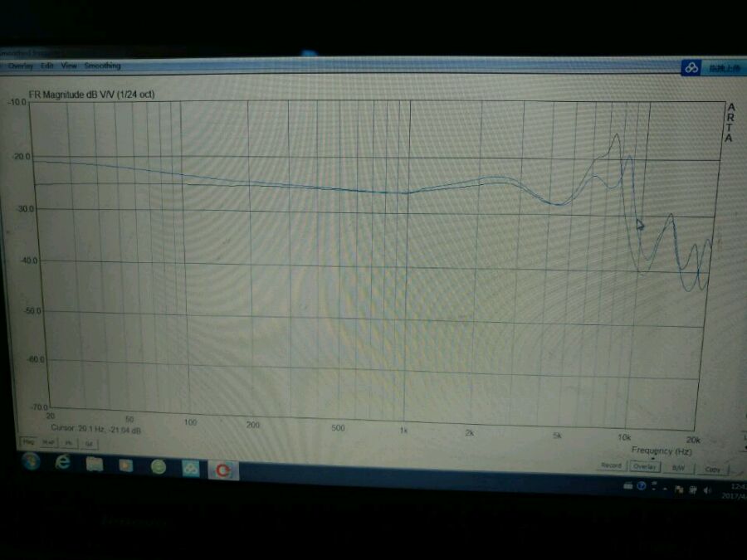747x560 pixels.
Task: Open the media player taskbar icon
Action: point(126,465)
